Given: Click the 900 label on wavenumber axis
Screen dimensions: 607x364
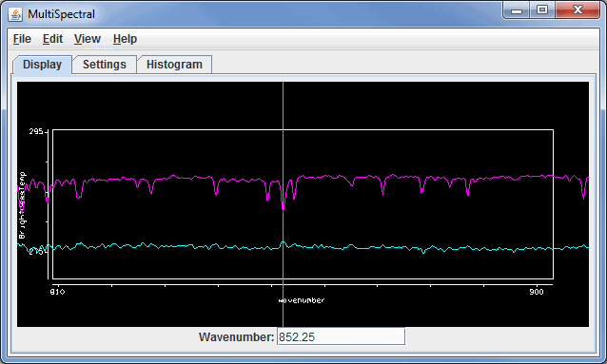Looking at the screenshot, I should [537, 292].
